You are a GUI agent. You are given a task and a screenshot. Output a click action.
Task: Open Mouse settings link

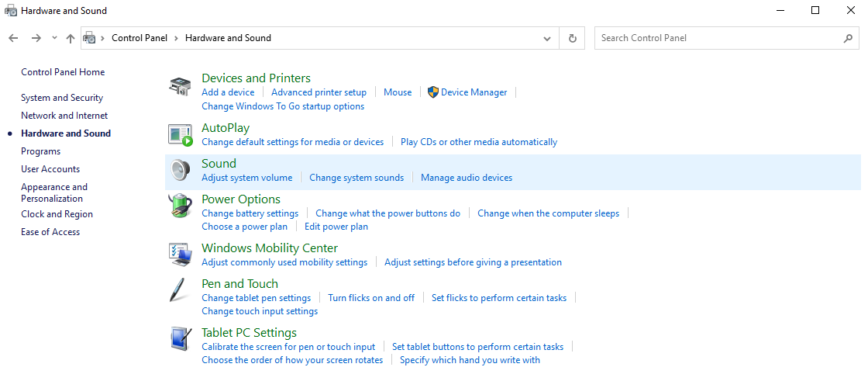[398, 92]
